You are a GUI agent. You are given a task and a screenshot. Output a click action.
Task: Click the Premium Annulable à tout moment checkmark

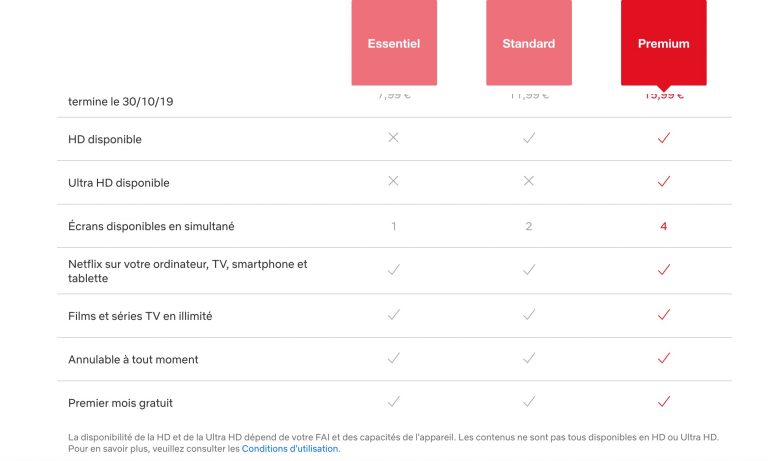663,358
